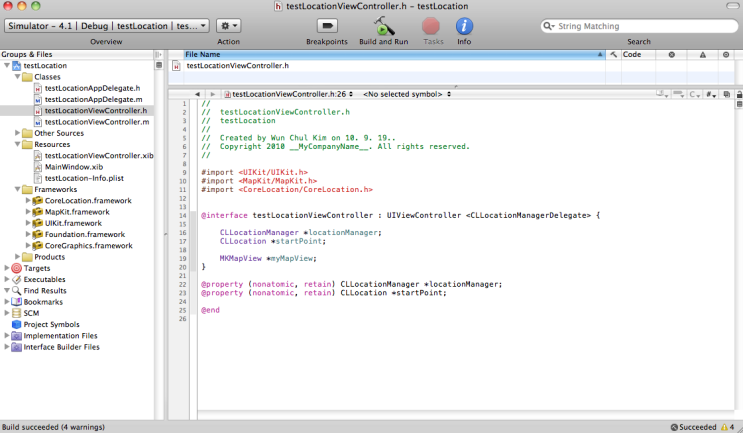The image size is (743, 433).
Task: Open the class hierarchy C popup
Action: point(695,94)
